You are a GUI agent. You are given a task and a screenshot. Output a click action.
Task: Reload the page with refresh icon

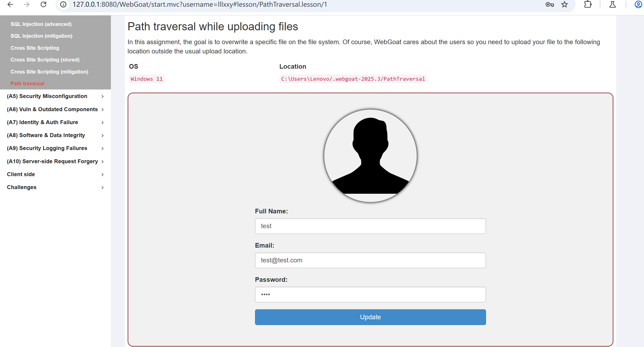[x=43, y=4]
